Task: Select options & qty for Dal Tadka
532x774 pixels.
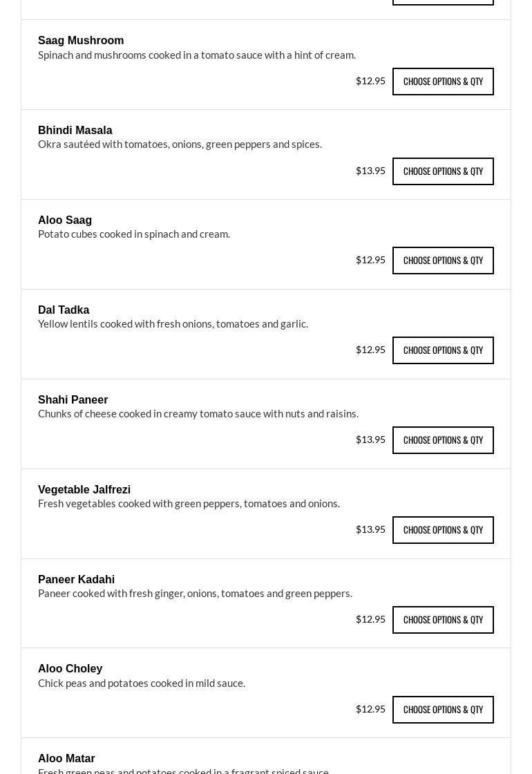Action: (x=443, y=350)
